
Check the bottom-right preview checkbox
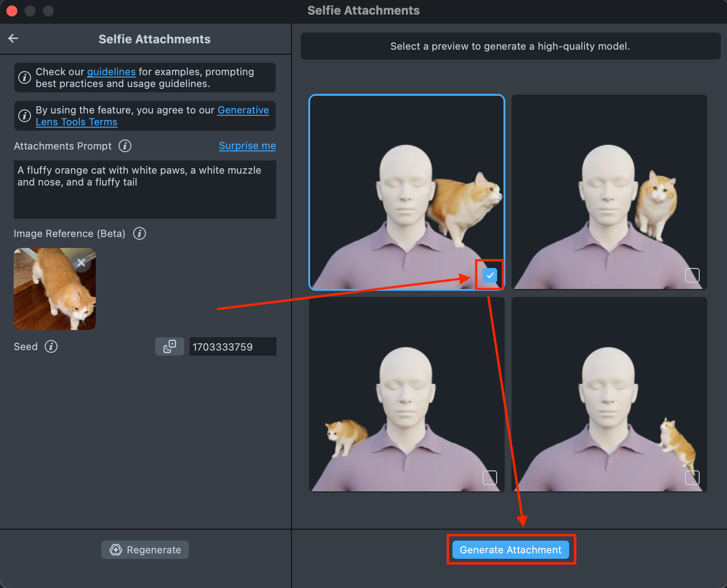[692, 477]
